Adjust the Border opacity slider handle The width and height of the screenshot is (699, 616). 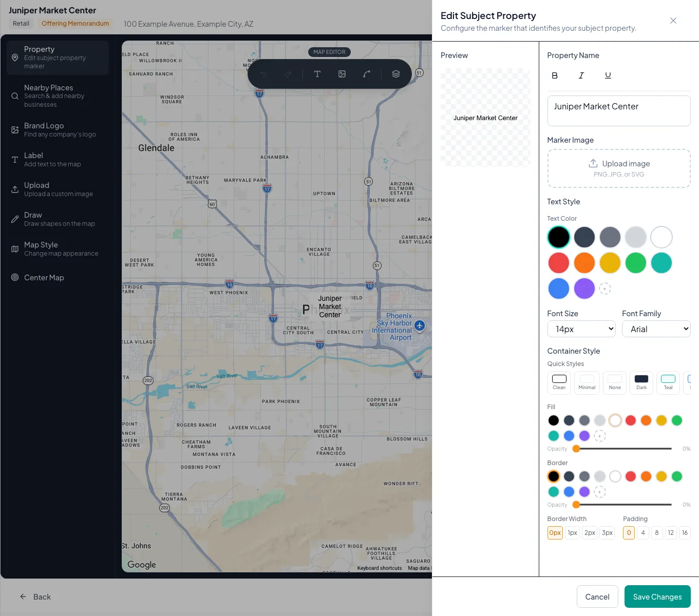tap(576, 505)
